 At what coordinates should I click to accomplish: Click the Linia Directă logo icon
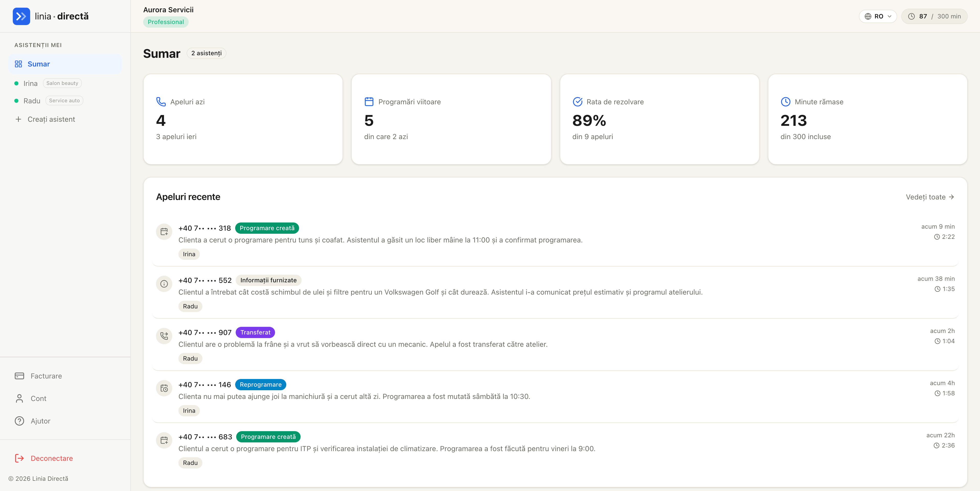tap(21, 16)
